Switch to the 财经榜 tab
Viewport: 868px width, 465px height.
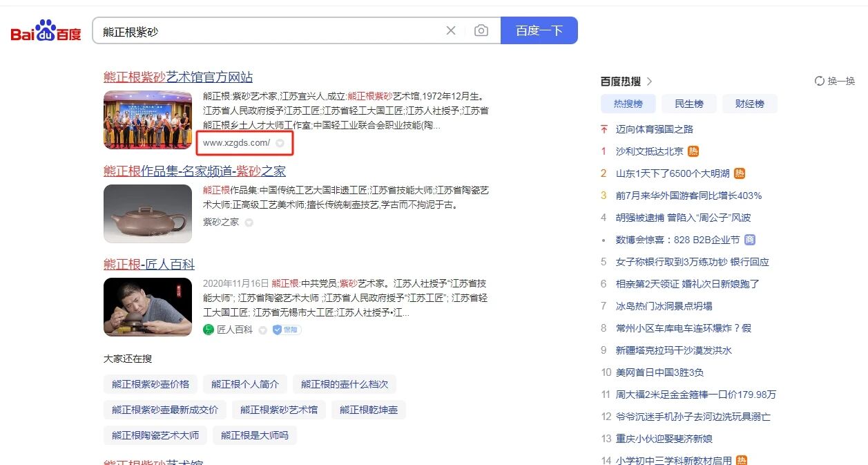[750, 104]
